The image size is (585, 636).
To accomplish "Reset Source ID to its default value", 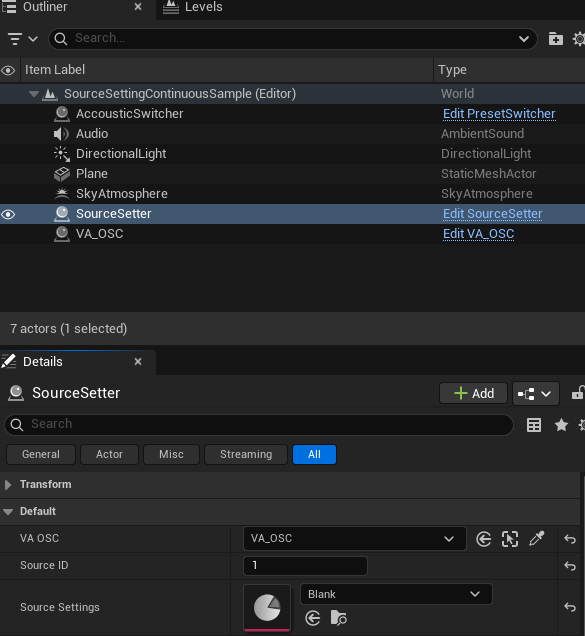I will 570,566.
